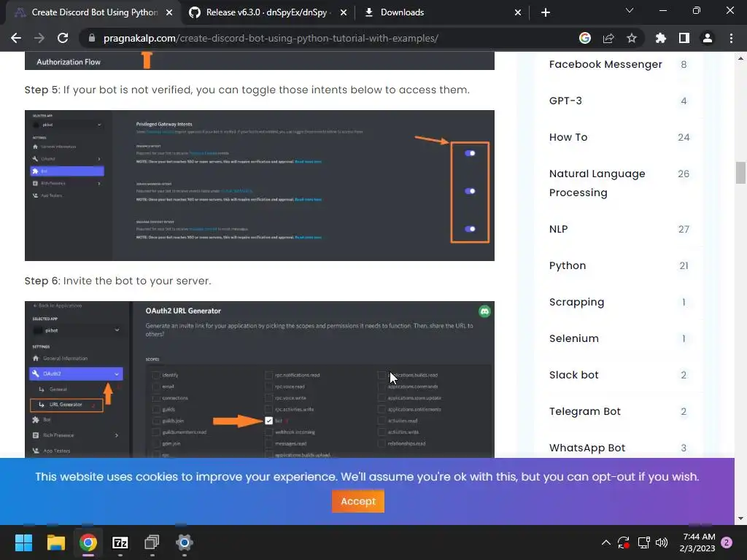The image size is (747, 560).
Task: Show hidden system tray icons
Action: tap(606, 542)
